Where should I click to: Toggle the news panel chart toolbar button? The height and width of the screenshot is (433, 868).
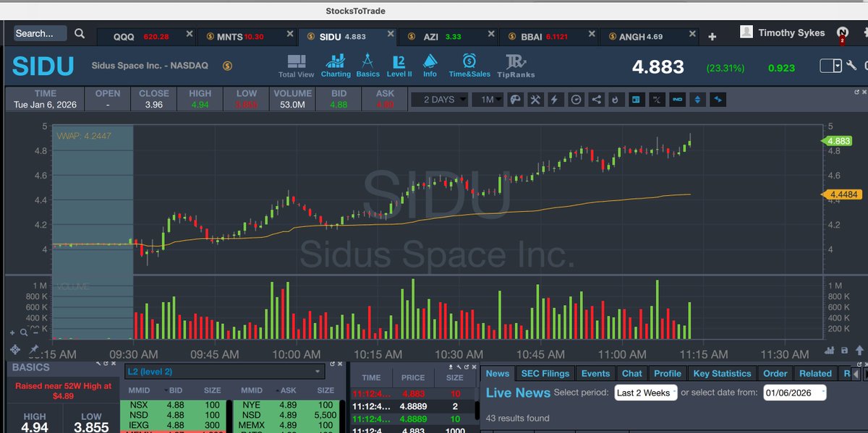pos(637,99)
